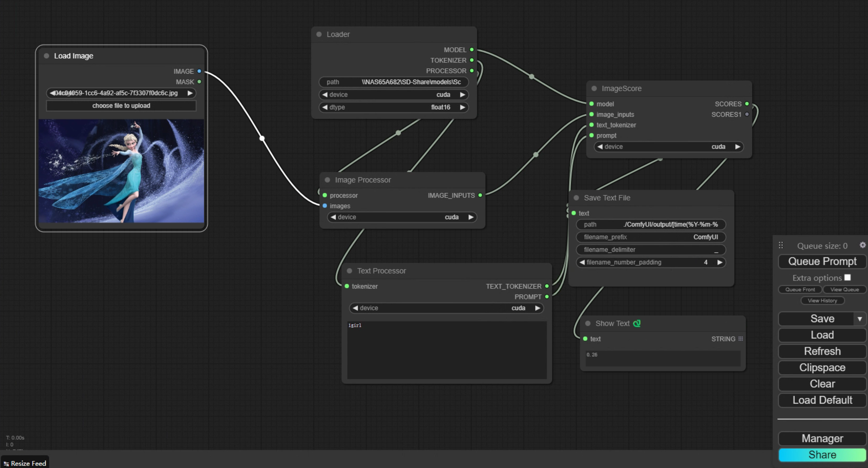Open the queue settings gear icon
The height and width of the screenshot is (468, 868).
862,245
